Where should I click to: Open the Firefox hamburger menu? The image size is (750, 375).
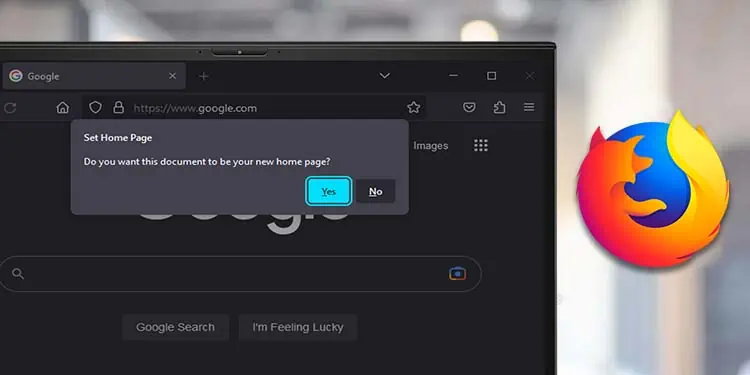tap(529, 107)
